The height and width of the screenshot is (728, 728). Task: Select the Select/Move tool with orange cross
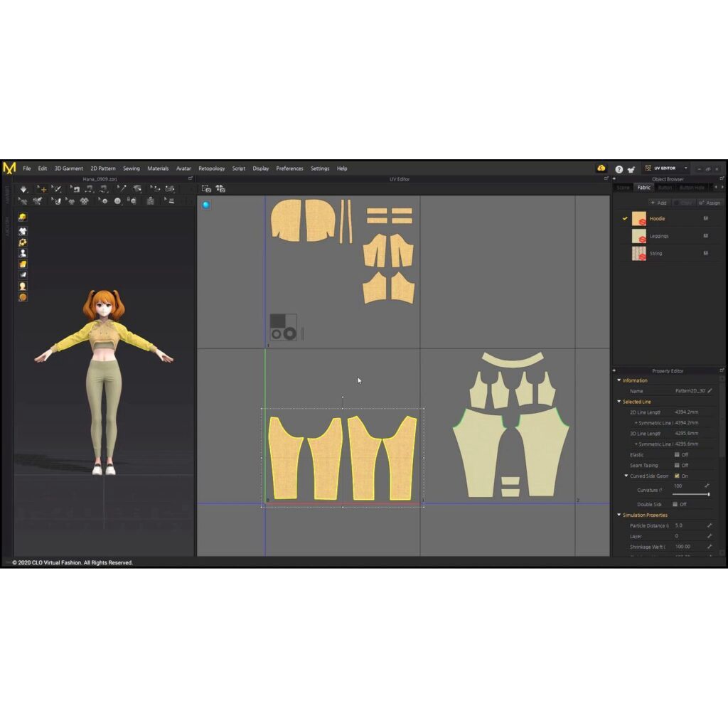42,189
